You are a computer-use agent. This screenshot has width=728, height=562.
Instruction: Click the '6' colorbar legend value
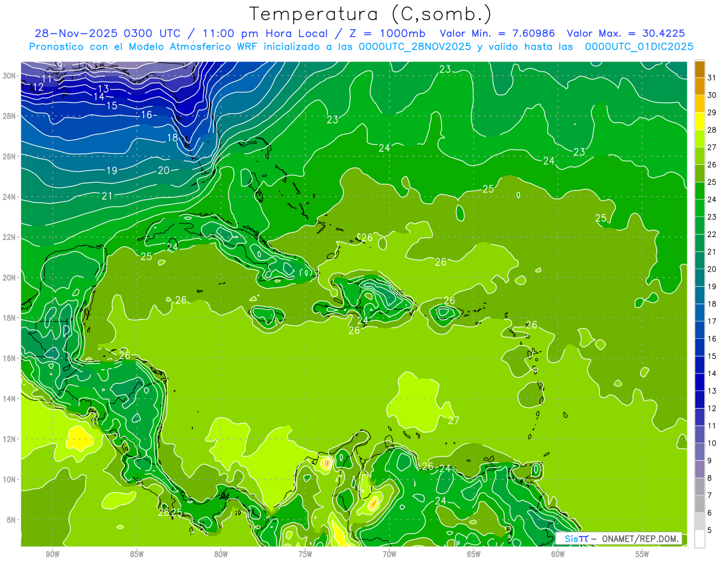pos(710,513)
